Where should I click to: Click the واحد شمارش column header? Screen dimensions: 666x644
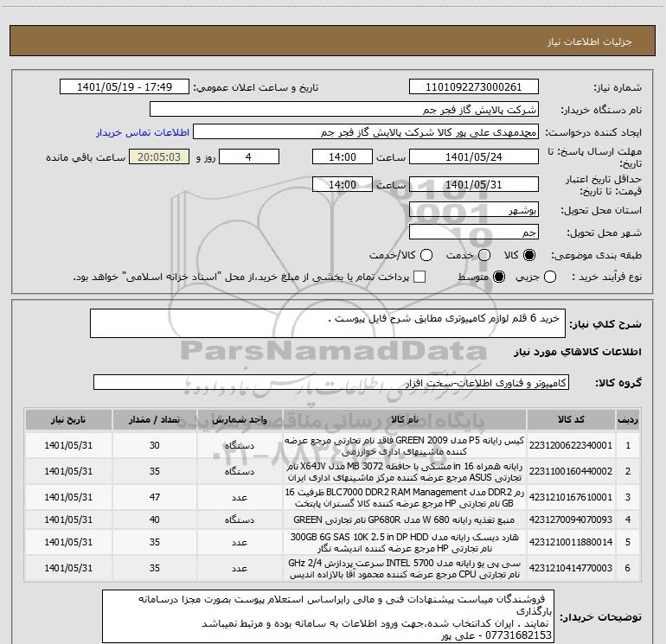[x=240, y=420]
